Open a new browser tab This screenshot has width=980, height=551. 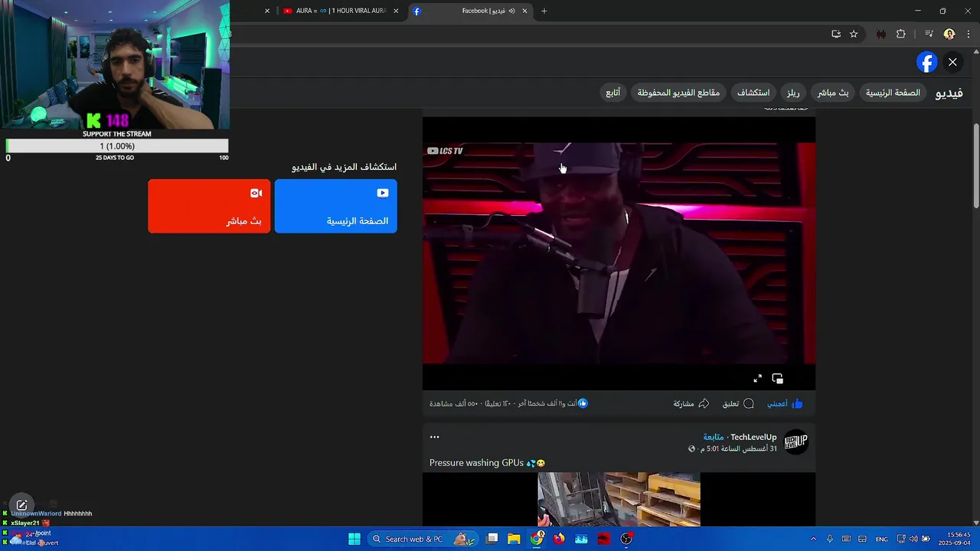click(544, 11)
